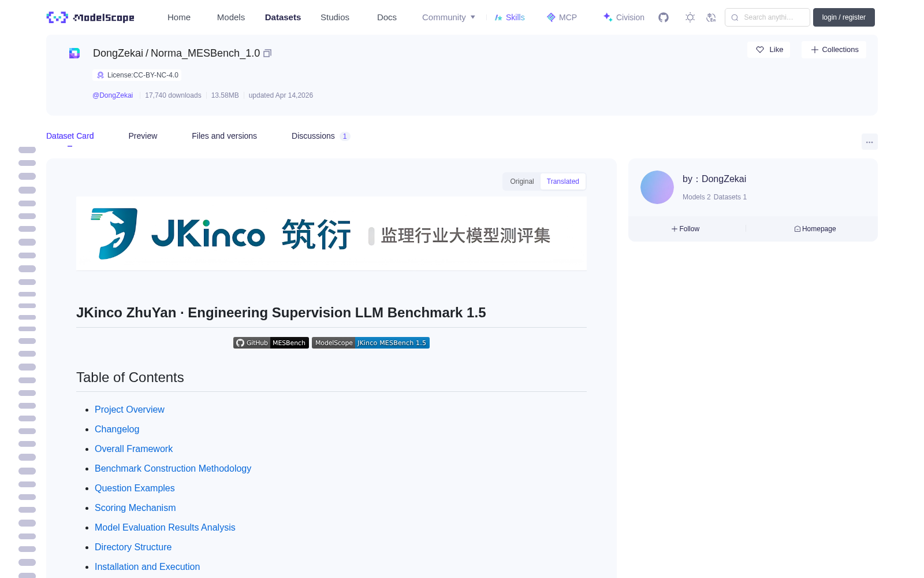Click the login / register button
This screenshot has width=924, height=578.
click(x=844, y=17)
